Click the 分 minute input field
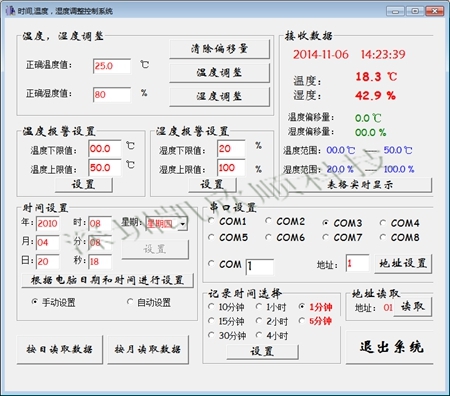 click(x=100, y=242)
